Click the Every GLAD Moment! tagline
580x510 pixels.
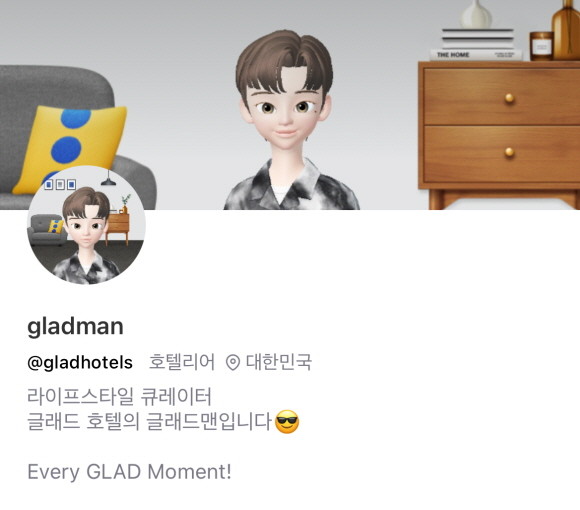pos(129,472)
